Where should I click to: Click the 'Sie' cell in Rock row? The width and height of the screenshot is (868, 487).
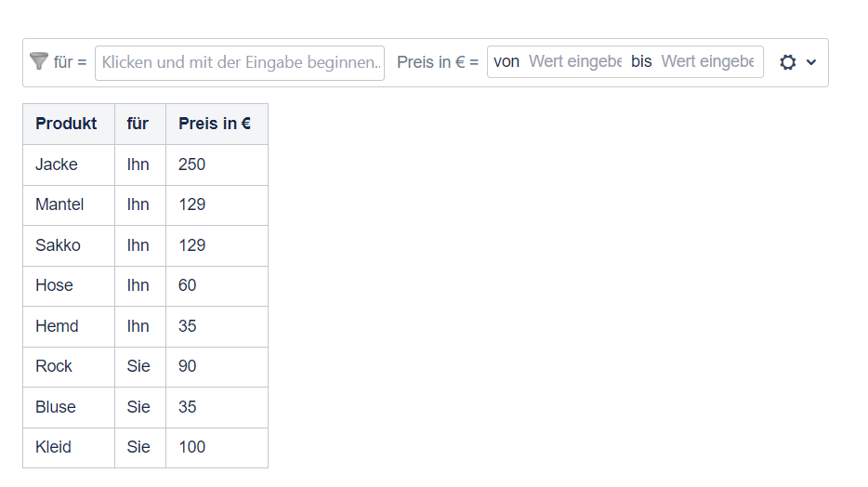coord(138,366)
